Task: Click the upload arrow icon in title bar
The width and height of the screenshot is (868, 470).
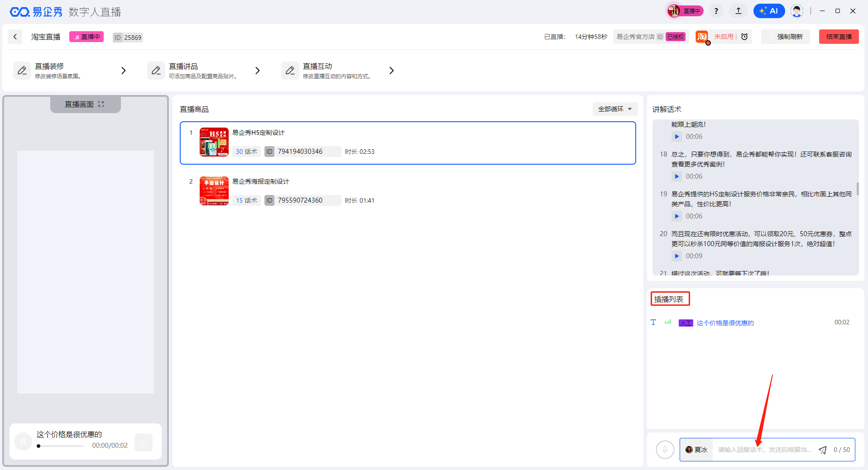Action: (x=739, y=11)
